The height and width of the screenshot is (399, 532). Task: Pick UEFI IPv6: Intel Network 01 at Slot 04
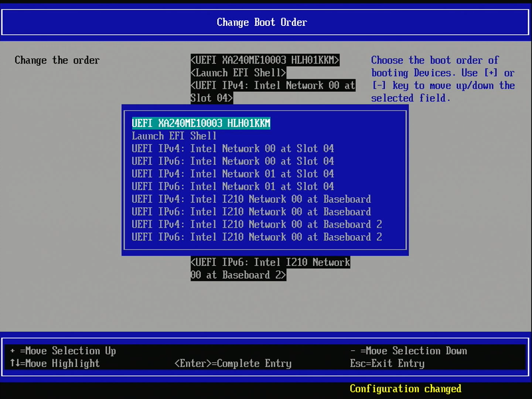[x=233, y=186]
